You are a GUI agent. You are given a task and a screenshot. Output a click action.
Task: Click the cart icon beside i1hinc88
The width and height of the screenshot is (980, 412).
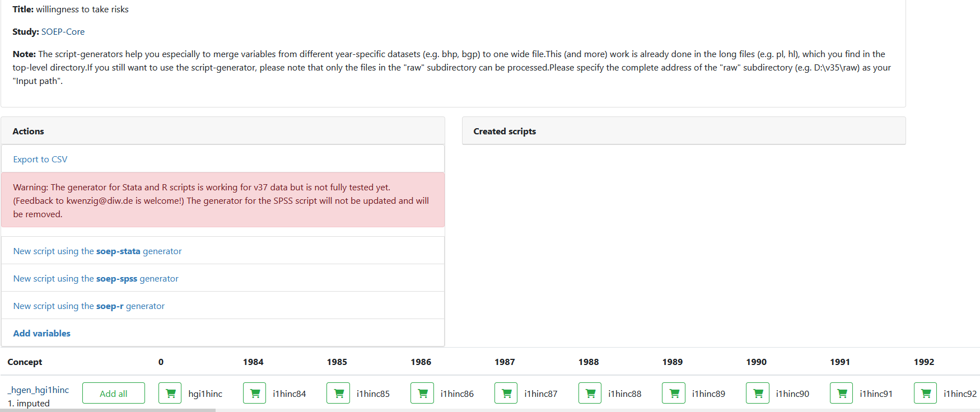pyautogui.click(x=590, y=393)
